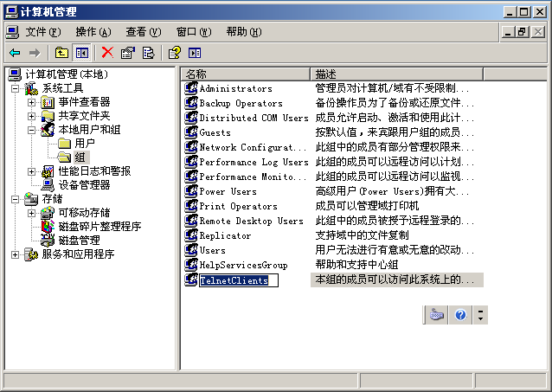Image resolution: width=552 pixels, height=392 pixels.
Task: Open the 帮助(H) menu
Action: pyautogui.click(x=244, y=32)
